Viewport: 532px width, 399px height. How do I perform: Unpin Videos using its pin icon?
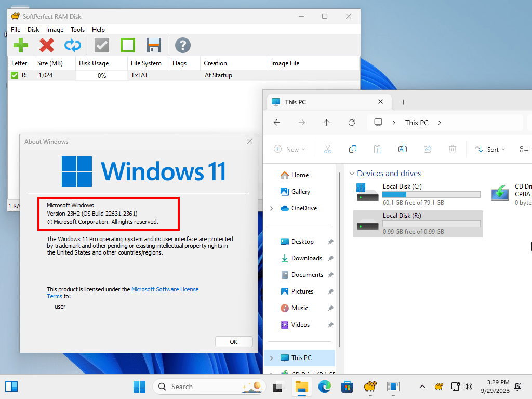330,325
